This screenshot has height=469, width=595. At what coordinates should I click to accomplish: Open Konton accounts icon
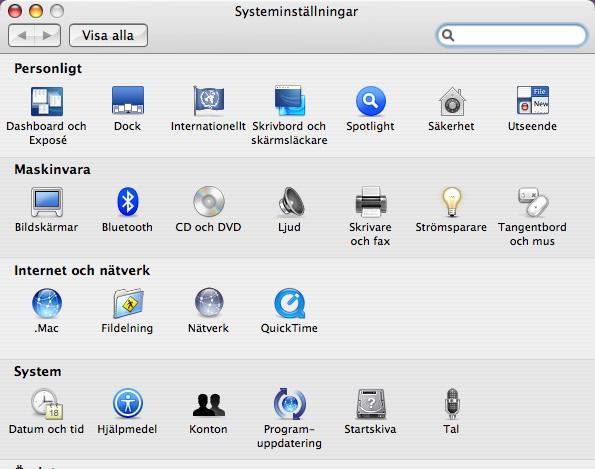pyautogui.click(x=209, y=404)
